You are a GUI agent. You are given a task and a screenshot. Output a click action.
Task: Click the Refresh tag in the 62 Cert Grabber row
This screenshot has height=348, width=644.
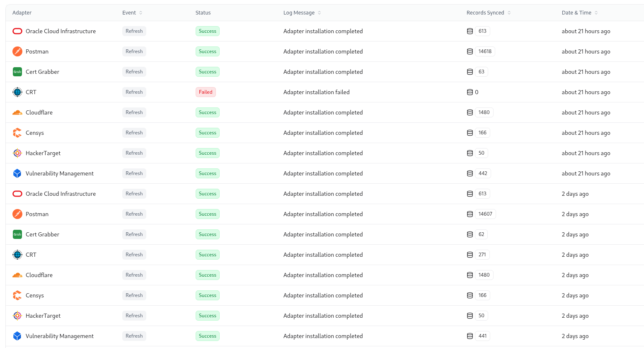click(x=134, y=234)
